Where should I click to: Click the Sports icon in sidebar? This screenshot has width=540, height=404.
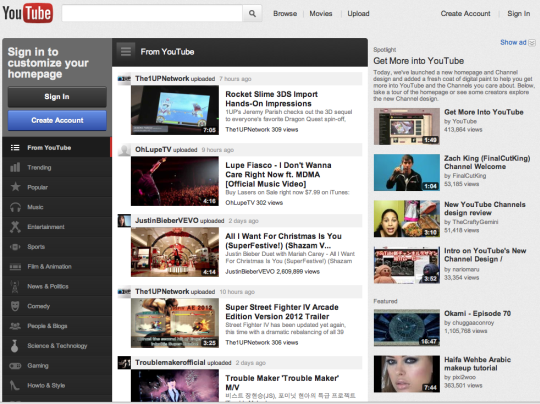[15, 247]
